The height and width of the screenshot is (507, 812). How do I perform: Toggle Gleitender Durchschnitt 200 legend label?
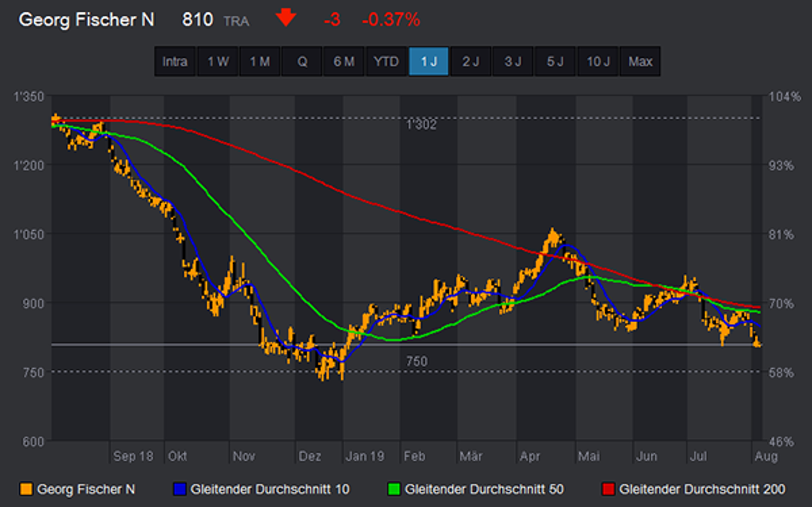(x=702, y=489)
